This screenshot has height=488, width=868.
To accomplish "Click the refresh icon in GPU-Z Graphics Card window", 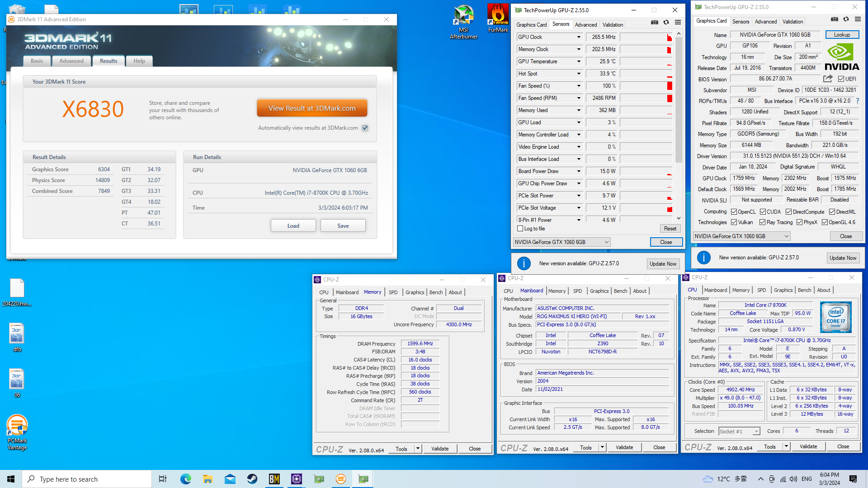I will pos(846,19).
